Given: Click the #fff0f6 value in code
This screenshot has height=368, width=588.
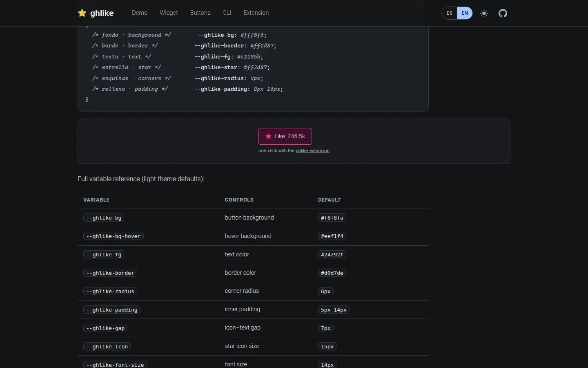Looking at the screenshot, I should coord(252,35).
